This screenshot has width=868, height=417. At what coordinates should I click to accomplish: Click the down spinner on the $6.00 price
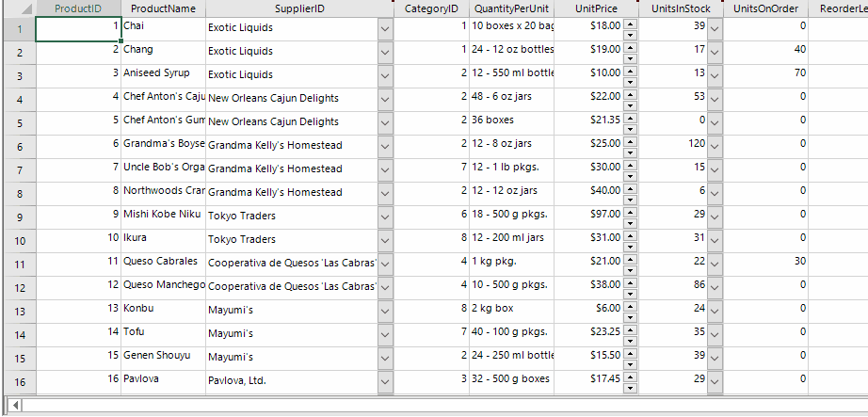pyautogui.click(x=629, y=317)
